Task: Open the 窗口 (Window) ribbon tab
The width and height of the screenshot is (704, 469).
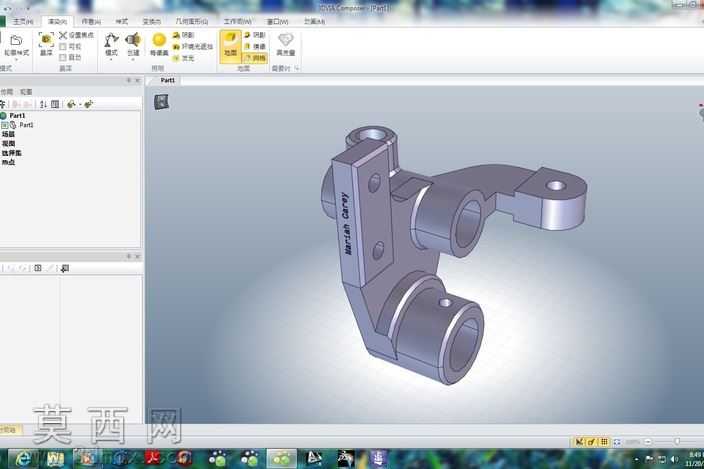Action: coord(277,22)
